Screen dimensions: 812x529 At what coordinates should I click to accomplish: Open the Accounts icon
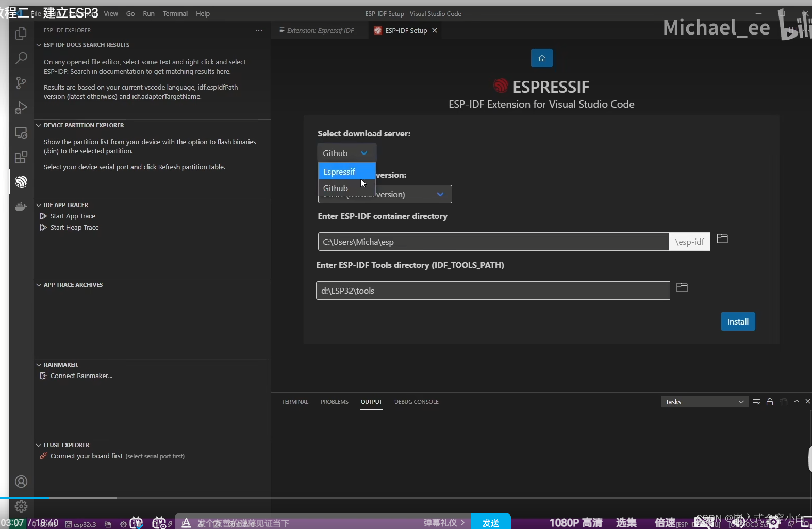pos(21,482)
